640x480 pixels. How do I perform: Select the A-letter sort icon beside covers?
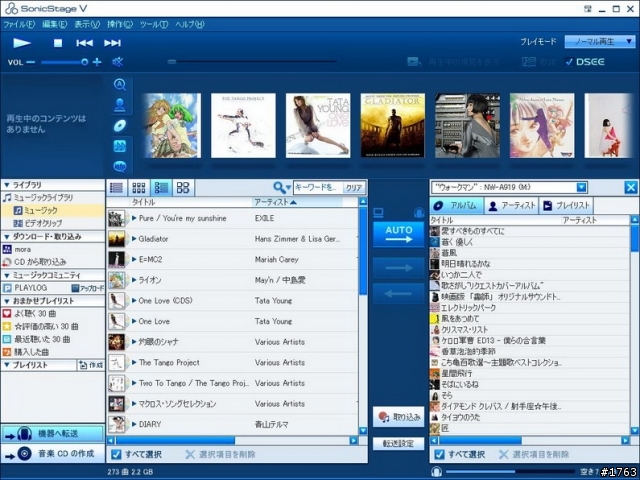120,84
